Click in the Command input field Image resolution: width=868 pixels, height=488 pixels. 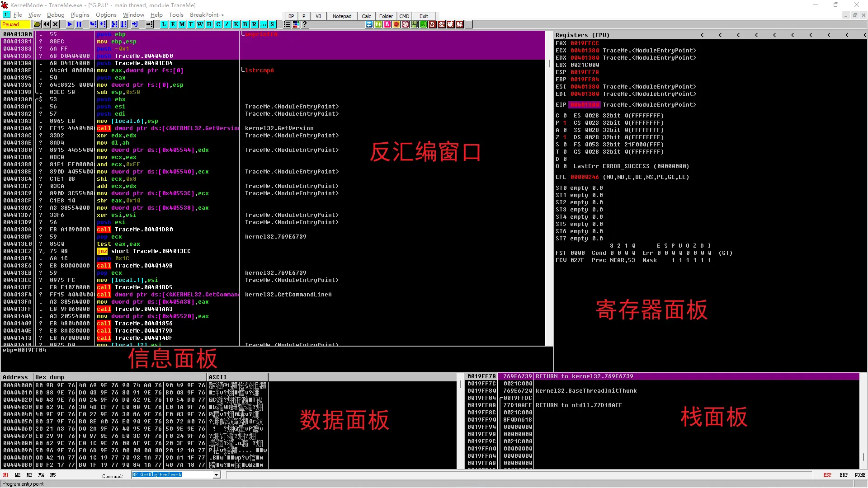(172, 475)
